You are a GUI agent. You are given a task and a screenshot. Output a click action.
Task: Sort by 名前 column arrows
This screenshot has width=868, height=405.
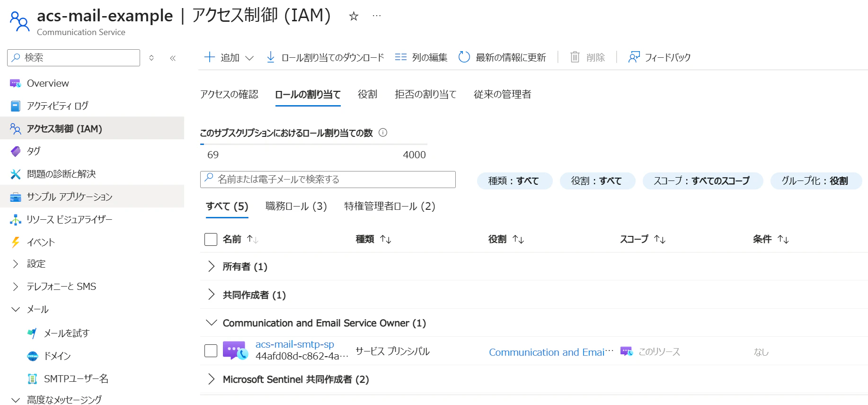[252, 239]
